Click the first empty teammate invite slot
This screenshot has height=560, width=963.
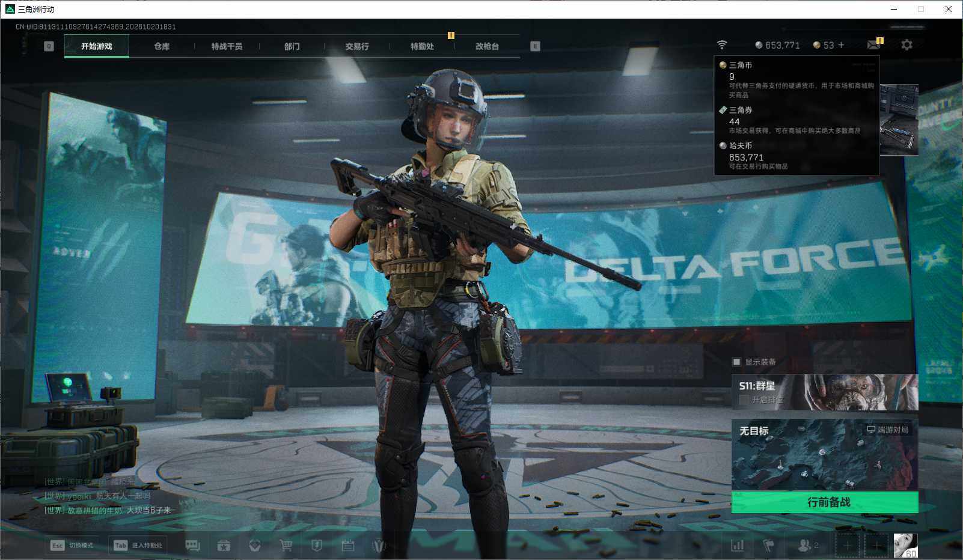(847, 545)
